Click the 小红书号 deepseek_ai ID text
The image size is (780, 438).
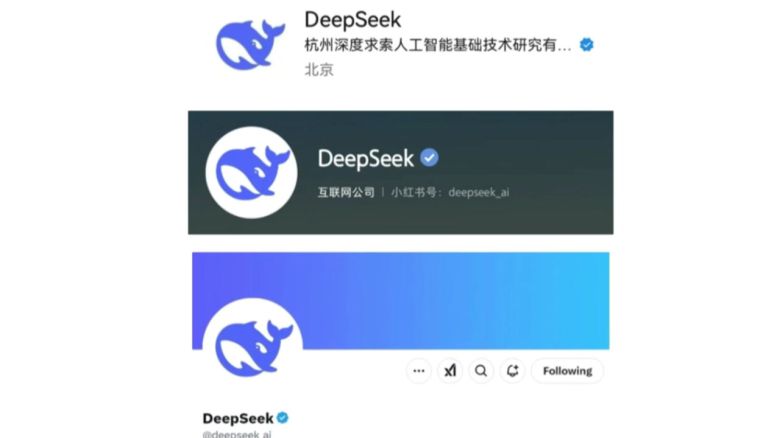[450, 192]
